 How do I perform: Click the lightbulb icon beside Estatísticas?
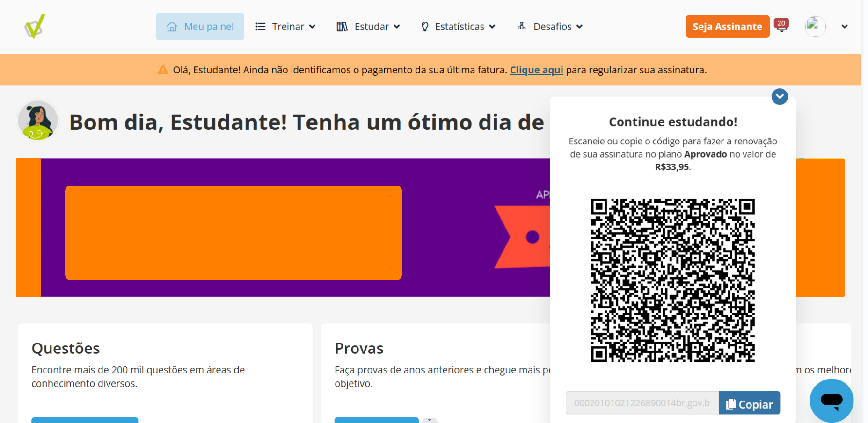[424, 27]
